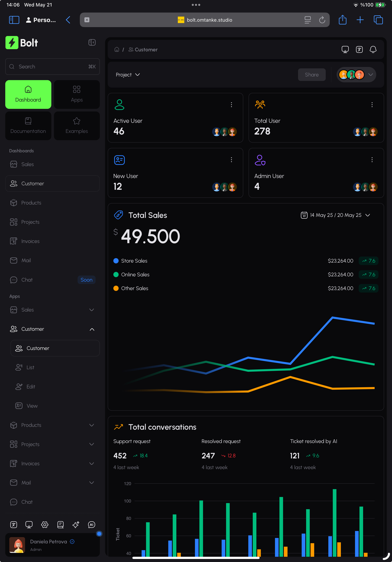
Task: Click the blue Store Sales color dot
Action: pyautogui.click(x=116, y=261)
